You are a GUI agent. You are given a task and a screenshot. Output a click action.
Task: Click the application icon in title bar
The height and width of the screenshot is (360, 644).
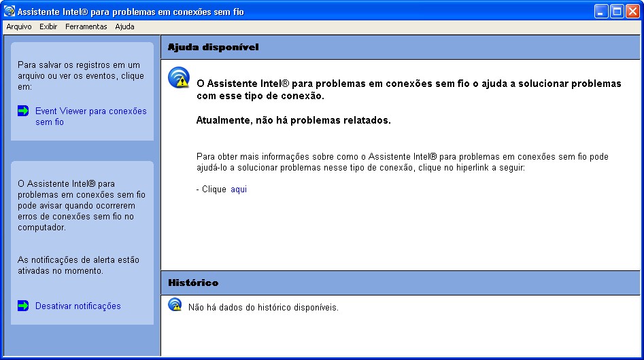[9, 12]
